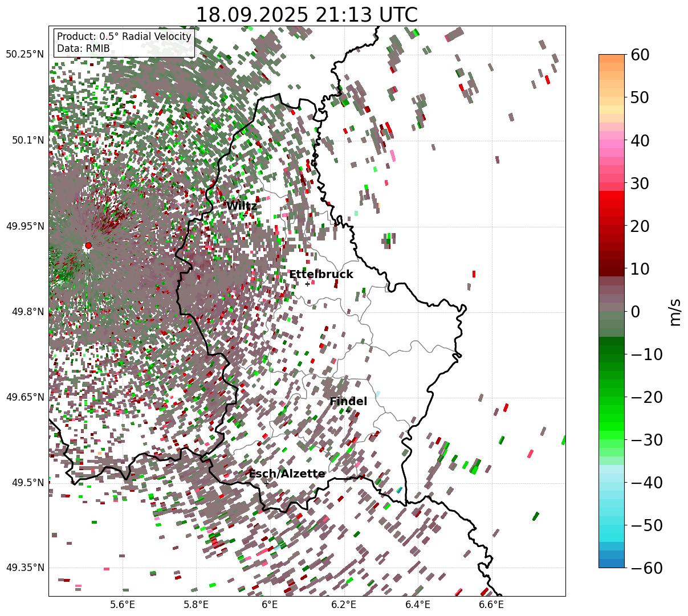
Task: Click the colorbar value 10
Action: click(x=639, y=268)
